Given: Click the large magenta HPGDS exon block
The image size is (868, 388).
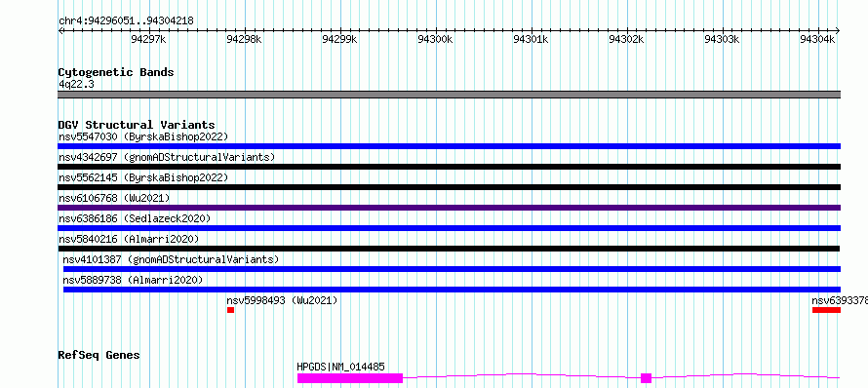Looking at the screenshot, I should [350, 378].
